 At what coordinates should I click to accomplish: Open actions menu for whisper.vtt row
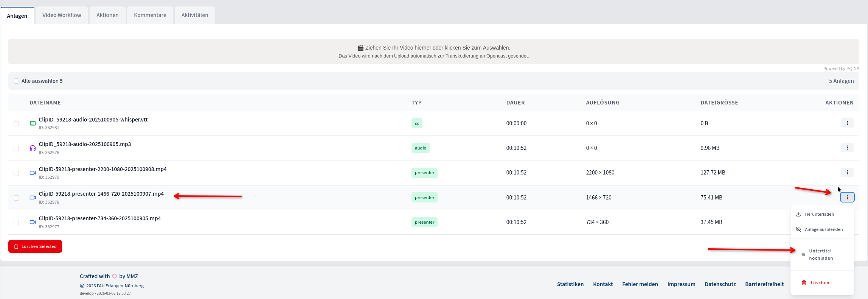click(x=847, y=123)
